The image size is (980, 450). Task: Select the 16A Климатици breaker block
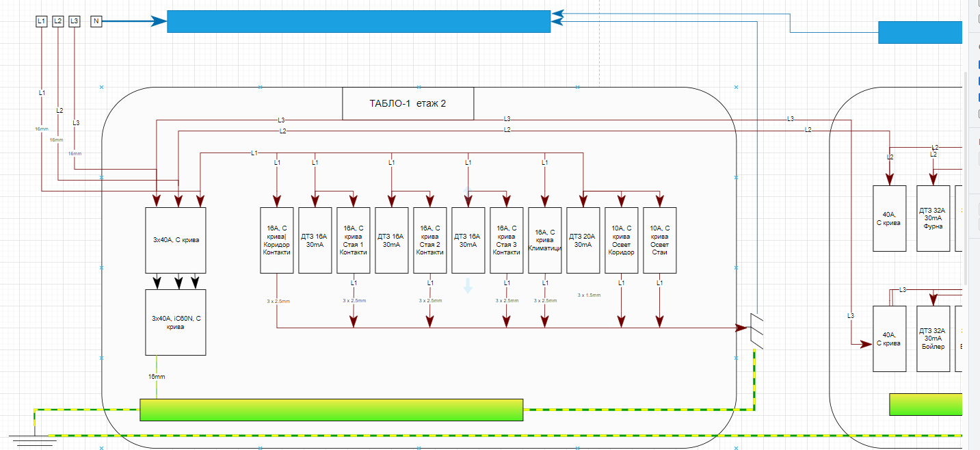pyautogui.click(x=544, y=240)
